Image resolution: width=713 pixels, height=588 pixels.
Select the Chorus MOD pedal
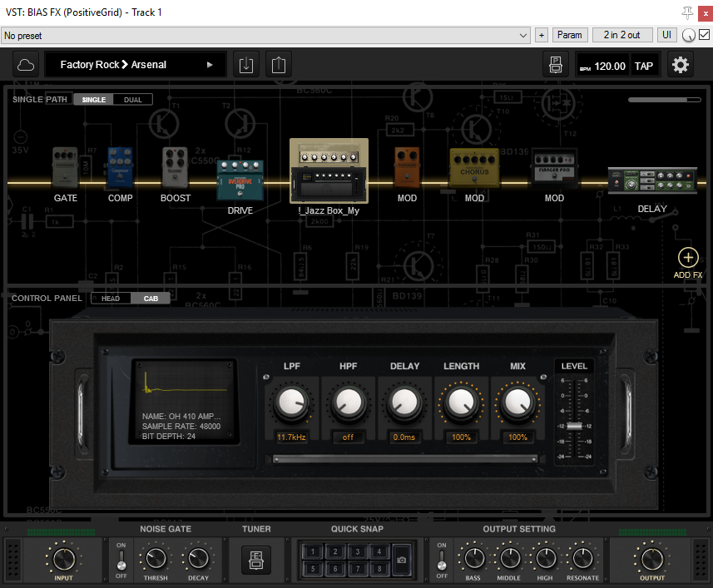point(474,168)
